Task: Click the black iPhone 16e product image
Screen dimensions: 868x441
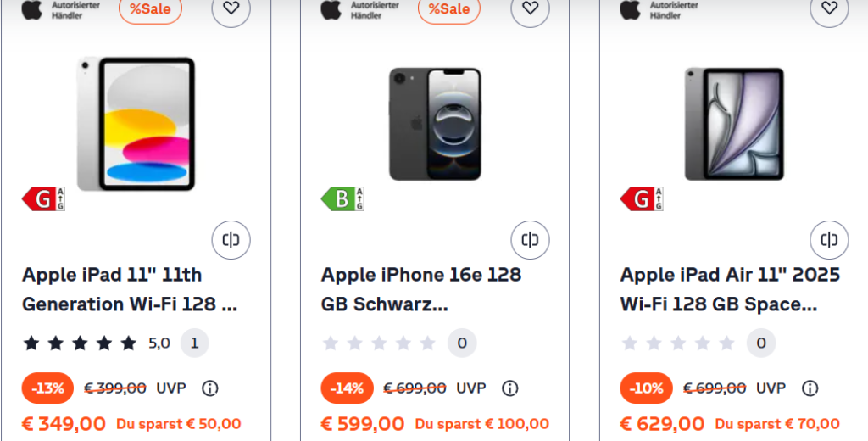Action: click(435, 124)
